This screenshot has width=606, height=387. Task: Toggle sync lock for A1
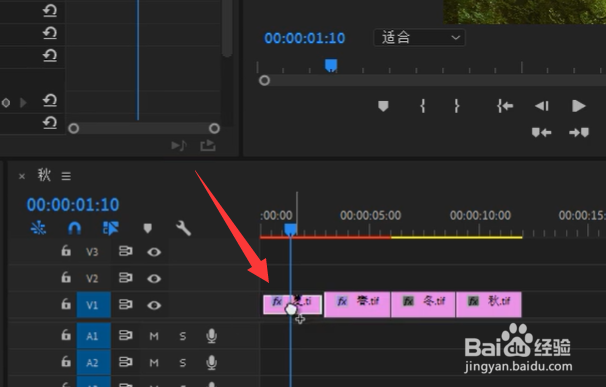click(126, 335)
